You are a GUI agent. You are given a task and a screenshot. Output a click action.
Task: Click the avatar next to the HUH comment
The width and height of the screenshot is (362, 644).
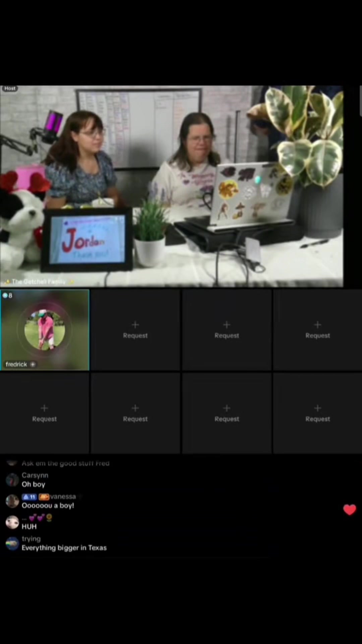click(12, 522)
